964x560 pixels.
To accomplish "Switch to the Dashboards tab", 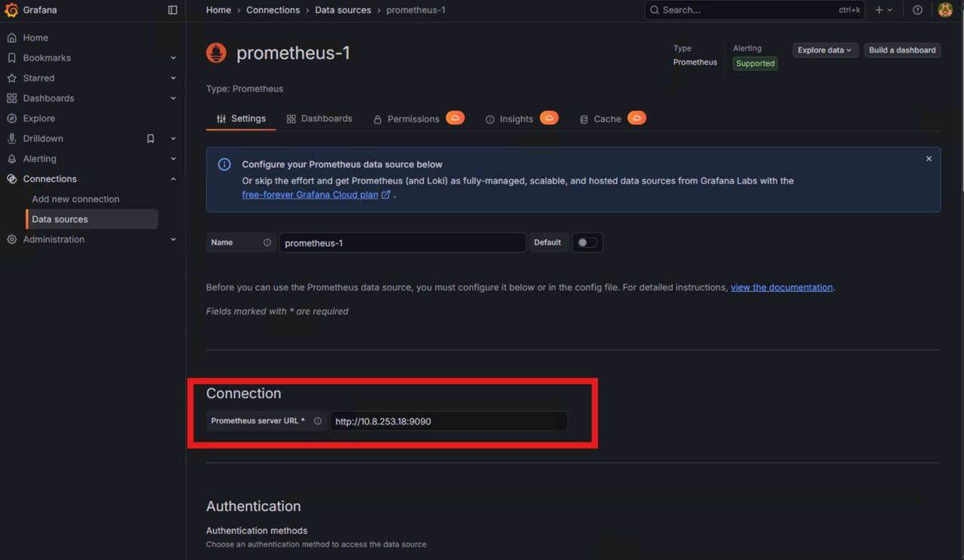I will click(x=319, y=119).
